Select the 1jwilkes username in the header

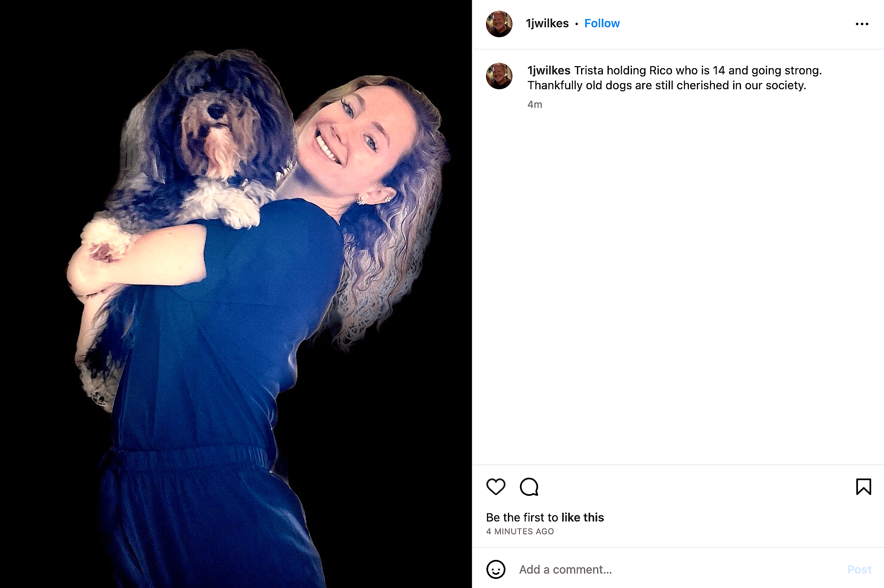[547, 24]
